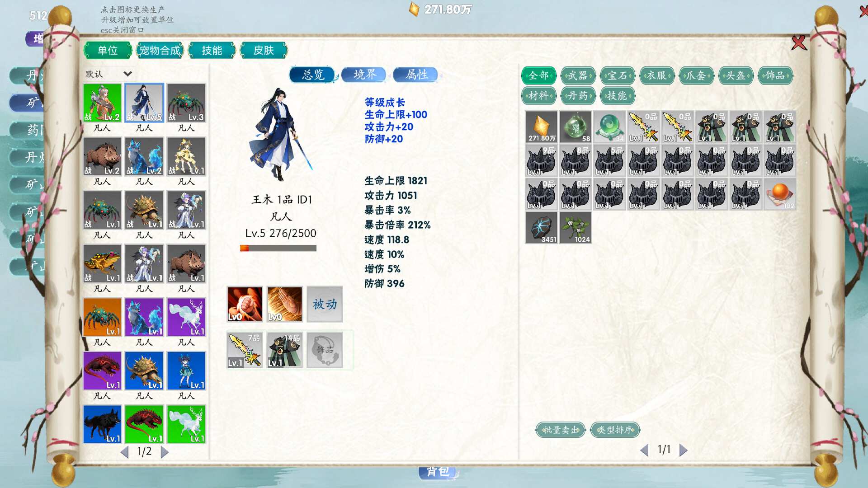The height and width of the screenshot is (488, 868).
Task: Select the 宝石 gem filter
Action: tap(617, 76)
